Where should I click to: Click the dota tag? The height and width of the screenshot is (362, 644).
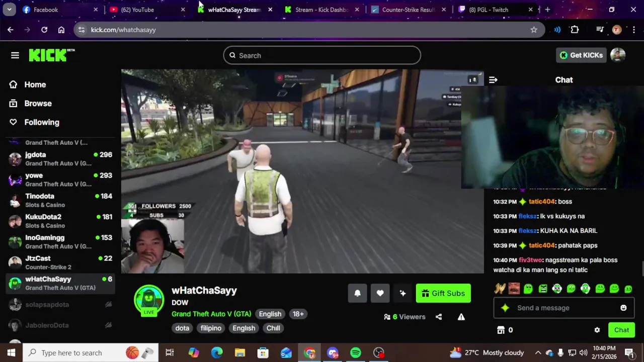point(182,328)
